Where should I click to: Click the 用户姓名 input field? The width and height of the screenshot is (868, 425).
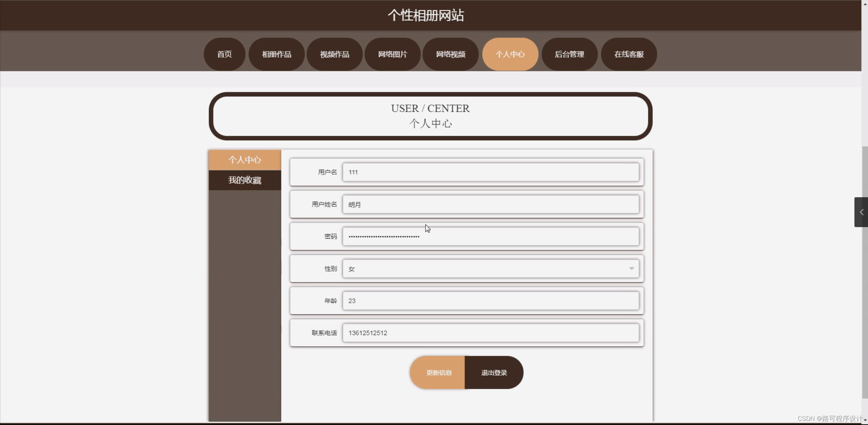[490, 204]
